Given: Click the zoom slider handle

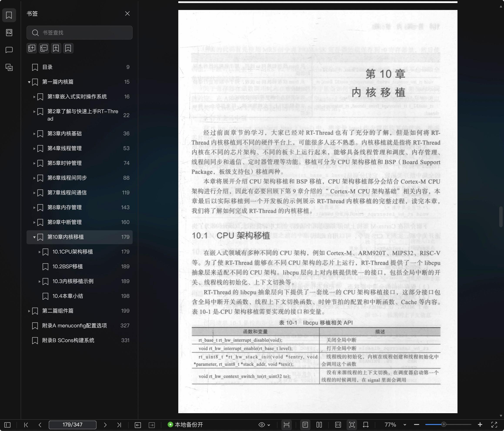Looking at the screenshot, I should click(444, 424).
